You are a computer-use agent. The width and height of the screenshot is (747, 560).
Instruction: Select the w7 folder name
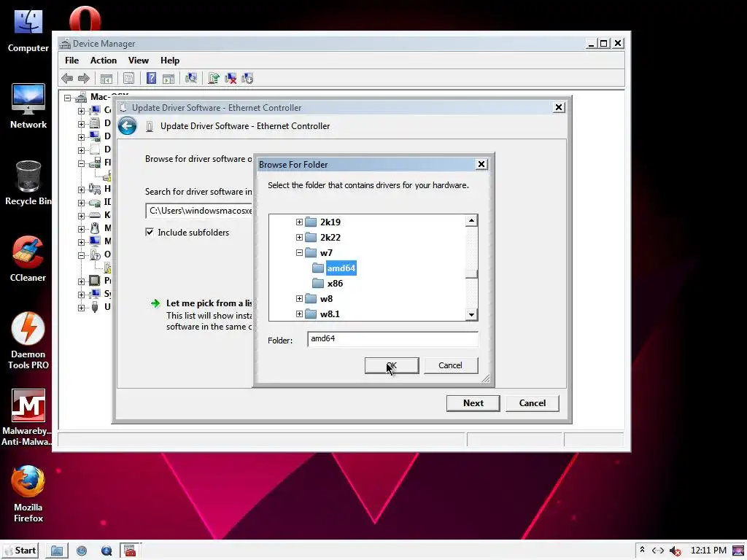pyautogui.click(x=326, y=253)
